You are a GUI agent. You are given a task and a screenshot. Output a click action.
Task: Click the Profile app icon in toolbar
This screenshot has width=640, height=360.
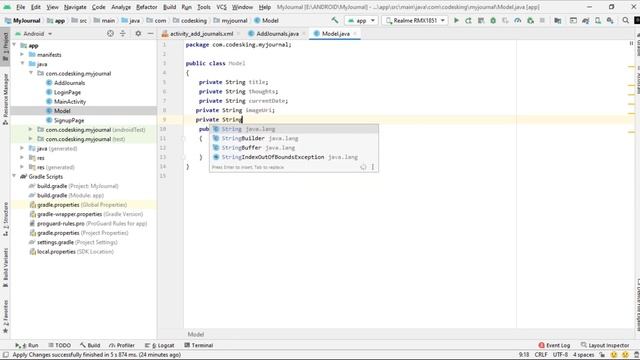[x=518, y=20]
